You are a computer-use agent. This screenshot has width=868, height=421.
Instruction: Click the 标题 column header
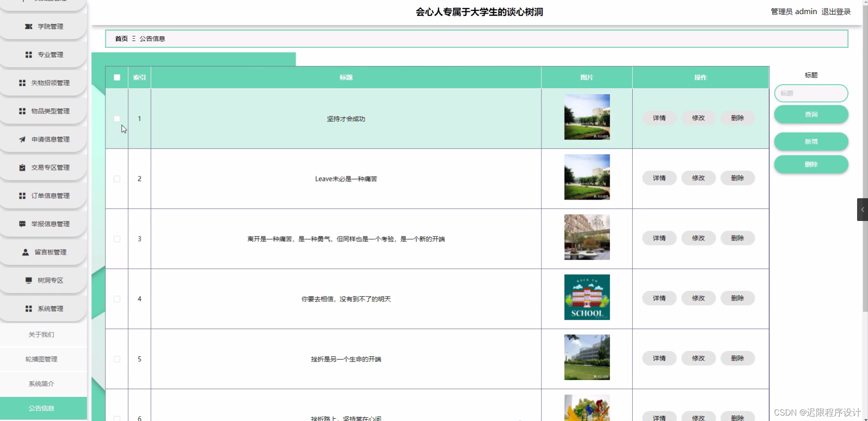click(346, 77)
